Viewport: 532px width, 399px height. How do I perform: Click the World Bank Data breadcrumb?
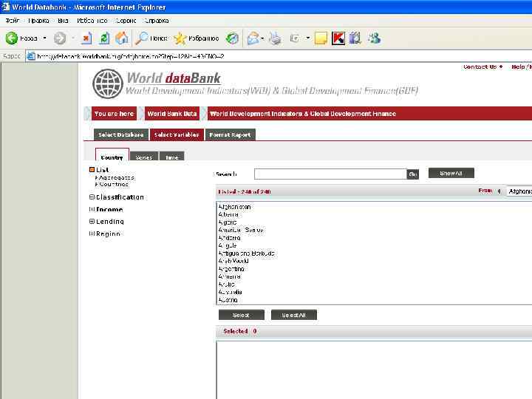[172, 113]
